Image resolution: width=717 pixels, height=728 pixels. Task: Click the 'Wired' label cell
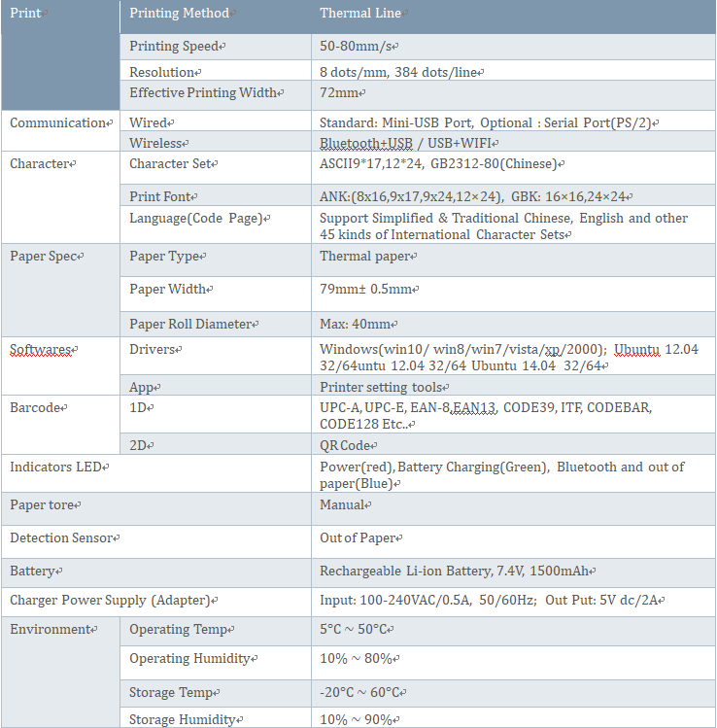(x=216, y=121)
